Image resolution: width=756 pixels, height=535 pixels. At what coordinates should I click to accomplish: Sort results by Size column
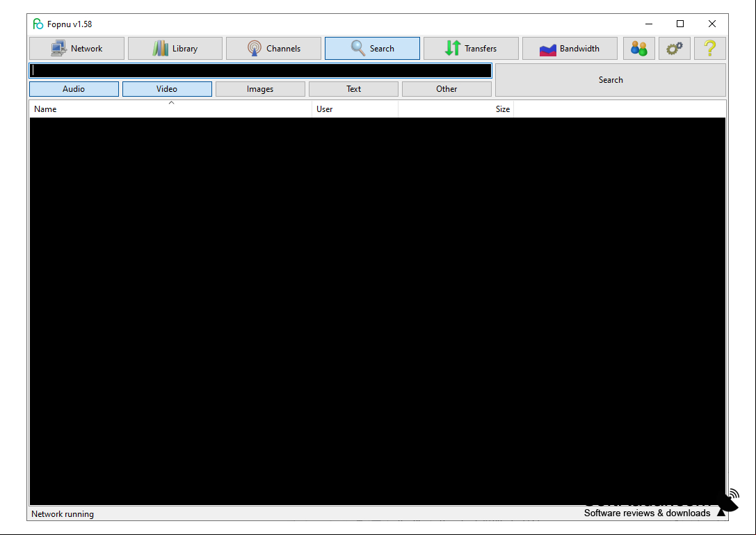click(456, 109)
